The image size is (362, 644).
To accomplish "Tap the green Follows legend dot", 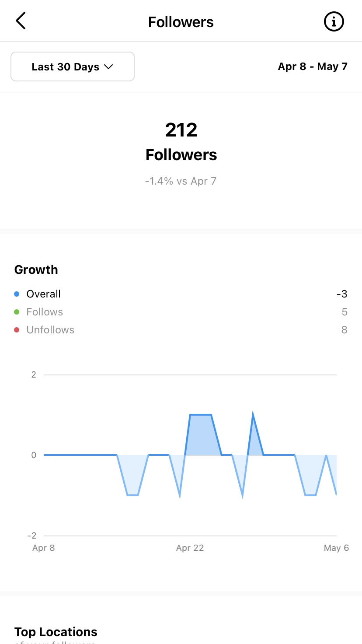I will 17,312.
